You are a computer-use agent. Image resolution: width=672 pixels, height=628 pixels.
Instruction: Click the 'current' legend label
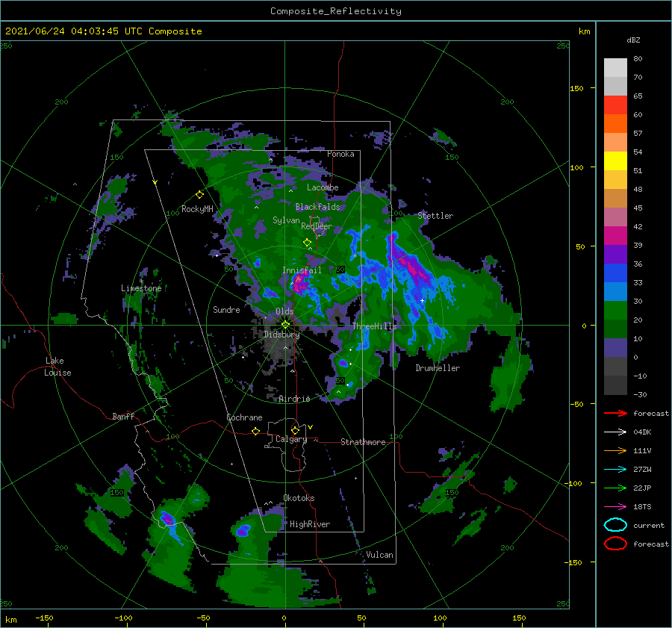point(649,525)
